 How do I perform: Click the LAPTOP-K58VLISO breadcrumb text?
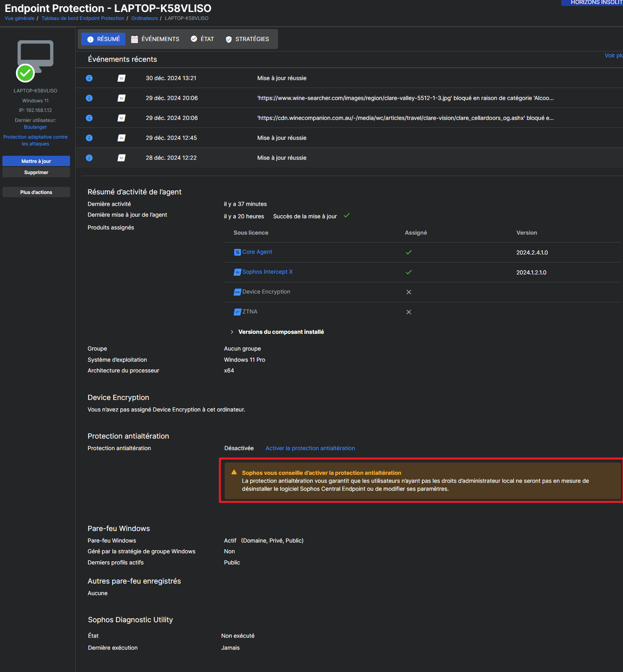187,18
